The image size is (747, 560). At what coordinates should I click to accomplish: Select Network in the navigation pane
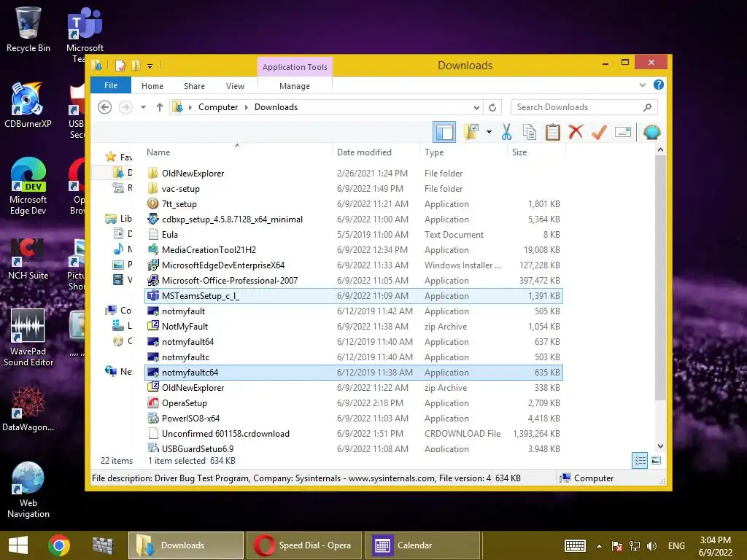click(x=119, y=371)
